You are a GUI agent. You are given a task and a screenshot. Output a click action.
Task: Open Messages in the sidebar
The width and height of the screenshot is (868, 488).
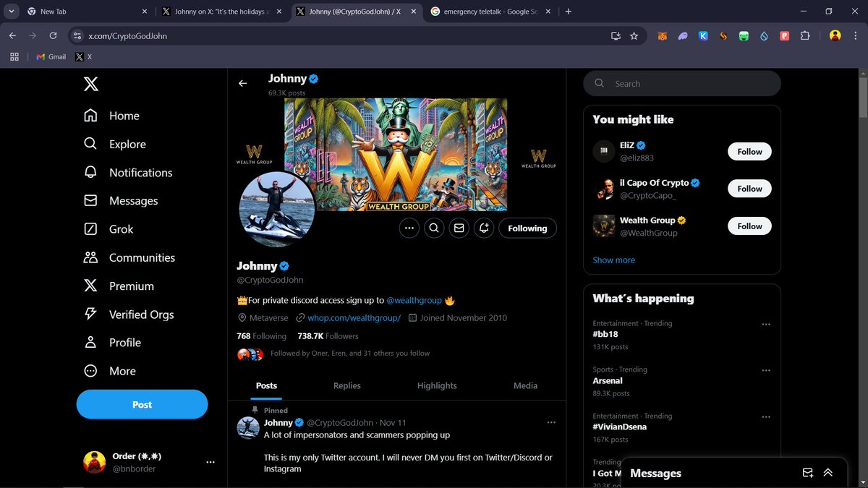pos(121,201)
